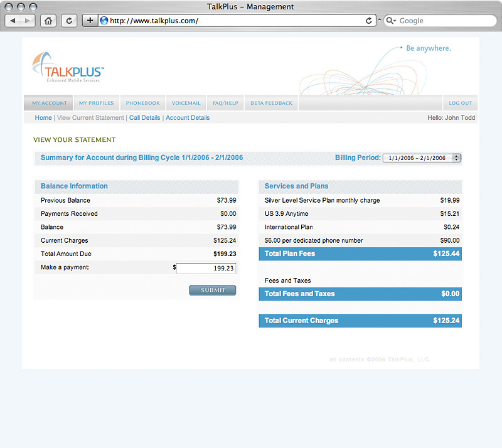The height and width of the screenshot is (448, 502).
Task: Click the Payments Received amount $0.00
Action: (228, 213)
